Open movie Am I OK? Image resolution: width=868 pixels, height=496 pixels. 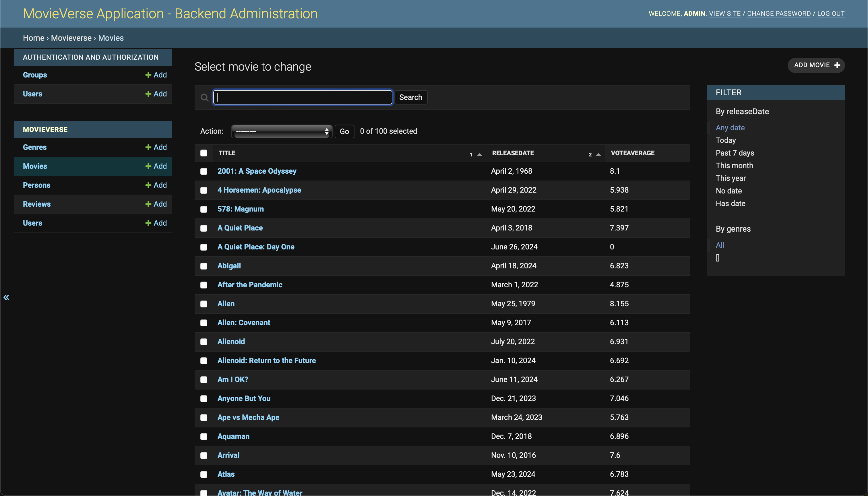coord(233,379)
